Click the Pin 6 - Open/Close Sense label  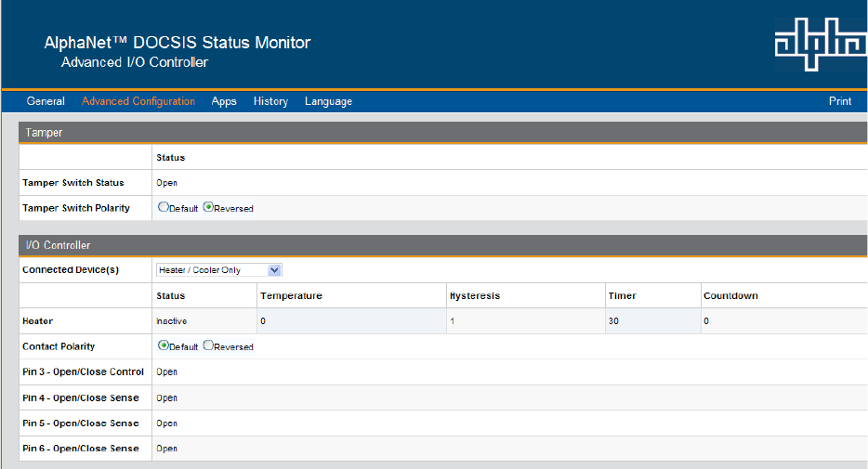81,449
